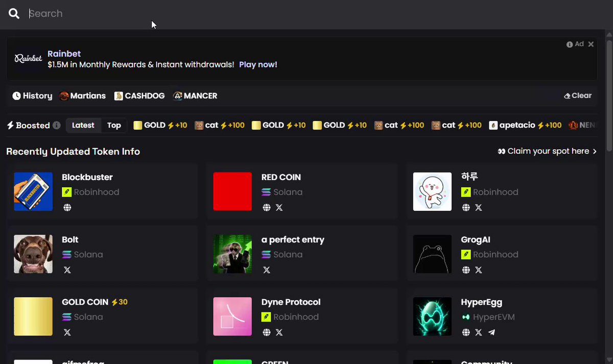613x364 pixels.
Task: Select the Blockbuster token thumbnail
Action: click(33, 191)
